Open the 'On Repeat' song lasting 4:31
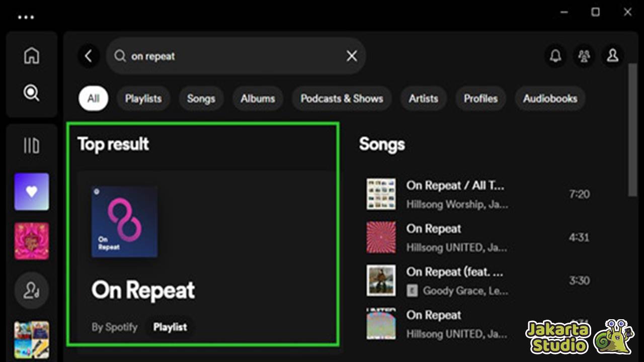This screenshot has height=362, width=644. click(434, 229)
